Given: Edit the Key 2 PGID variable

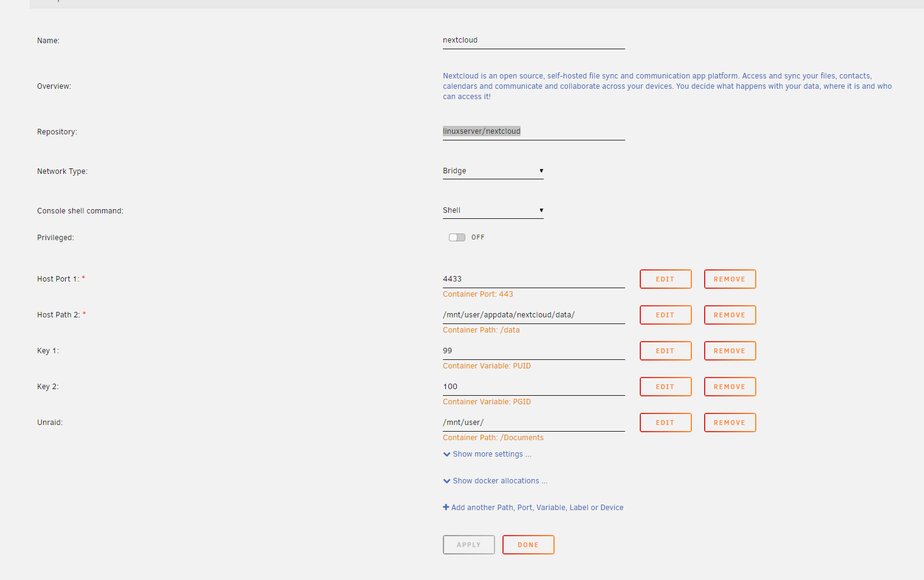Looking at the screenshot, I should click(x=665, y=387).
